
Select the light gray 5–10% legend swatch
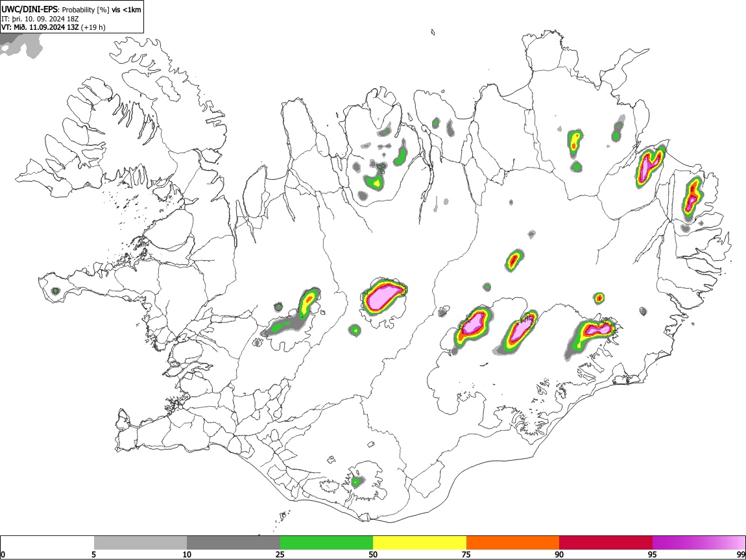pyautogui.click(x=140, y=543)
